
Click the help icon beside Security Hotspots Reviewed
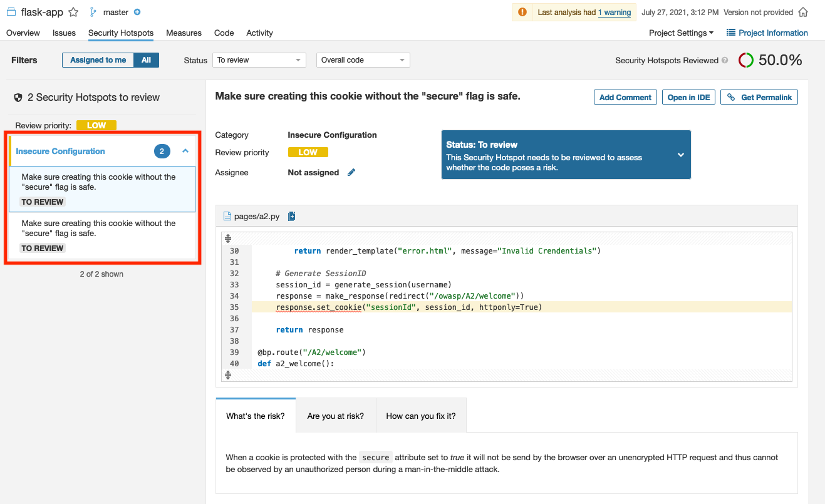coord(725,61)
